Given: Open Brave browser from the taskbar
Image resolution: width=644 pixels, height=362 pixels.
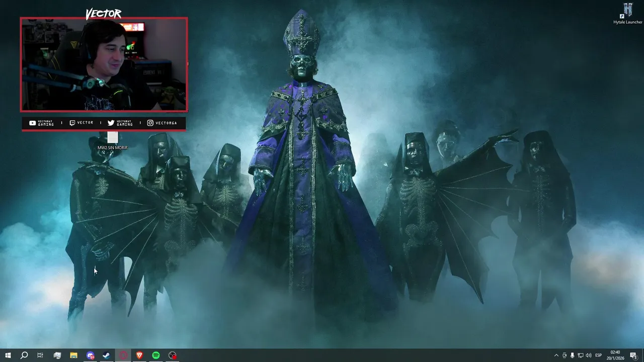Looking at the screenshot, I should coord(139,355).
